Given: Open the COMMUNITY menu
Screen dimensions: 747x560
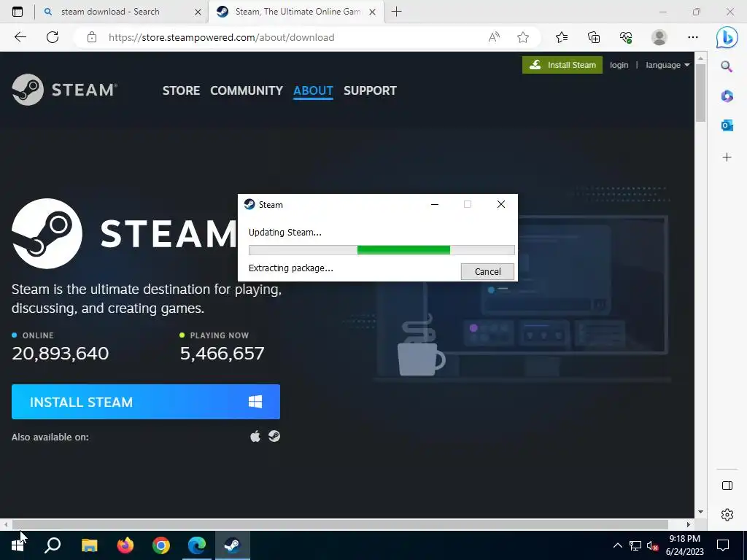Looking at the screenshot, I should 247,90.
